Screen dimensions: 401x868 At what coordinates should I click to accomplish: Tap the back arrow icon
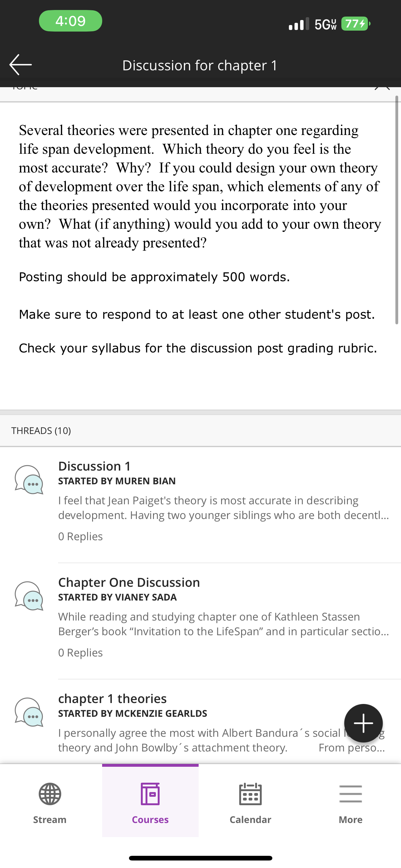(x=21, y=65)
